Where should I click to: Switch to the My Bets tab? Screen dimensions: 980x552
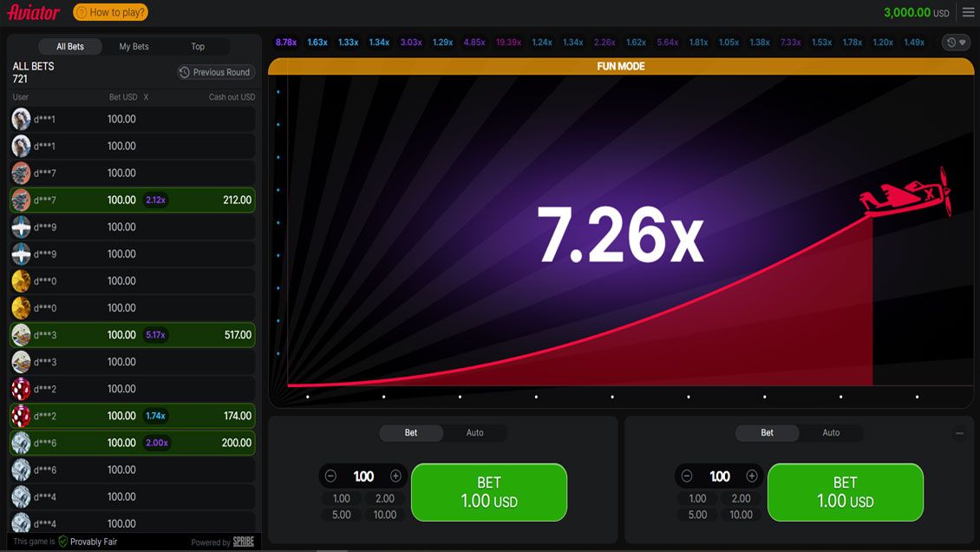(x=134, y=47)
